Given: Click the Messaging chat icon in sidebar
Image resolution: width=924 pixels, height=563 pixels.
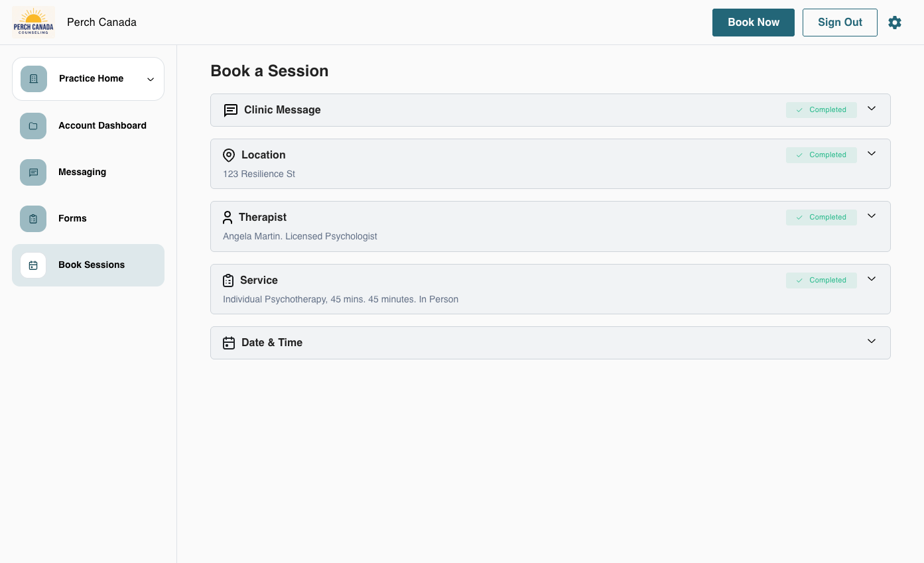Looking at the screenshot, I should click(x=33, y=172).
